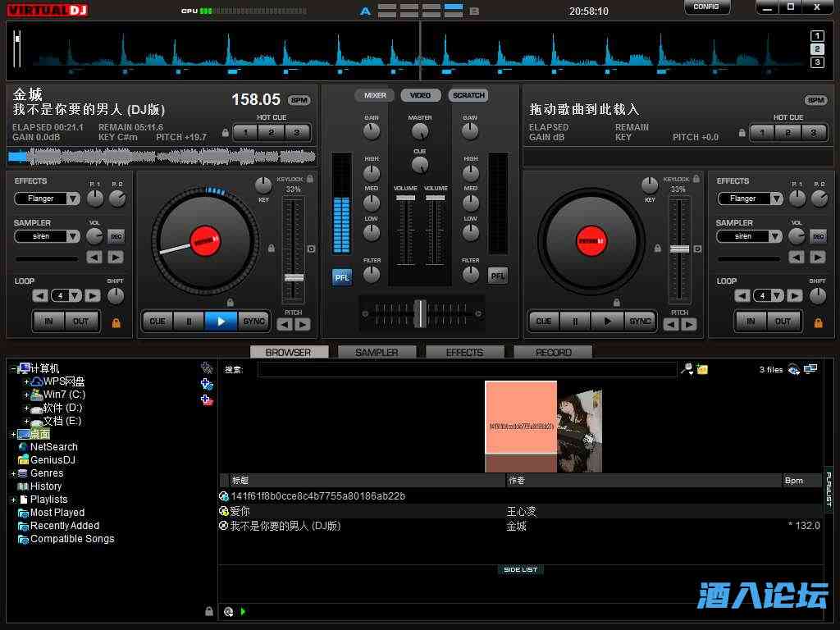
Task: Click the right deck sampler REC icon
Action: [818, 236]
